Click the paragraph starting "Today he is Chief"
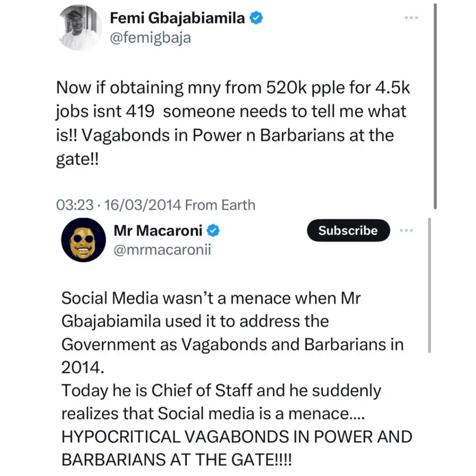 pos(221,402)
